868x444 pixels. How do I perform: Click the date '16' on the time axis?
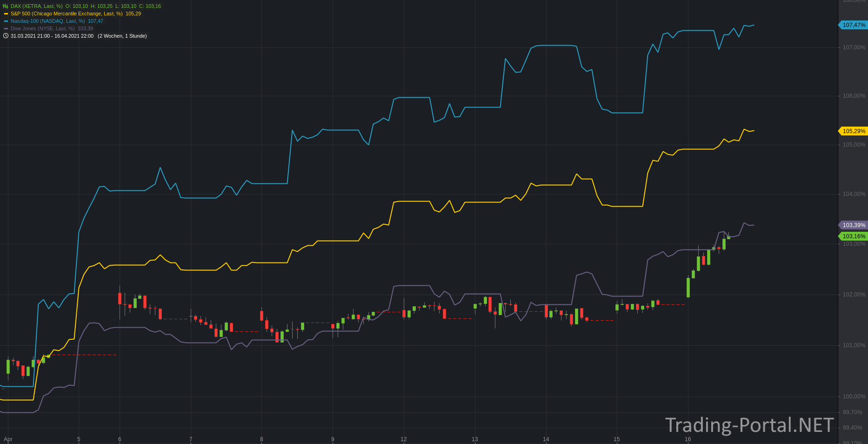click(x=688, y=439)
